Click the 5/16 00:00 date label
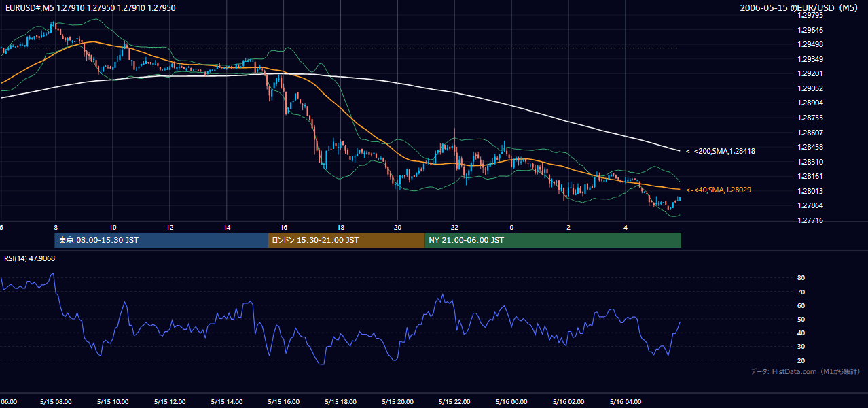This screenshot has width=868, height=408. [511, 401]
